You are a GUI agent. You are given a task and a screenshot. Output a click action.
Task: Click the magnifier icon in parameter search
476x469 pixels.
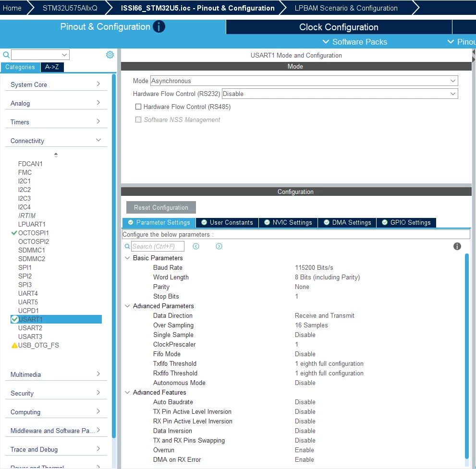tap(127, 246)
